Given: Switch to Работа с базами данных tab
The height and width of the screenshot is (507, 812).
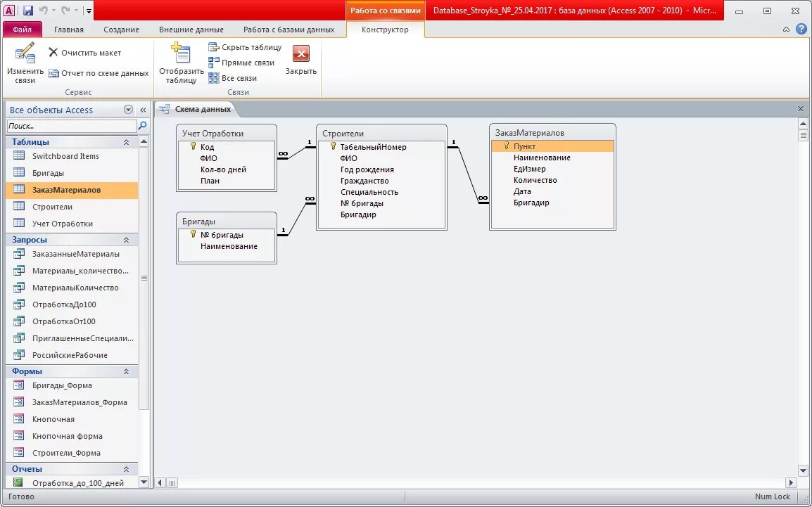Looking at the screenshot, I should tap(289, 30).
